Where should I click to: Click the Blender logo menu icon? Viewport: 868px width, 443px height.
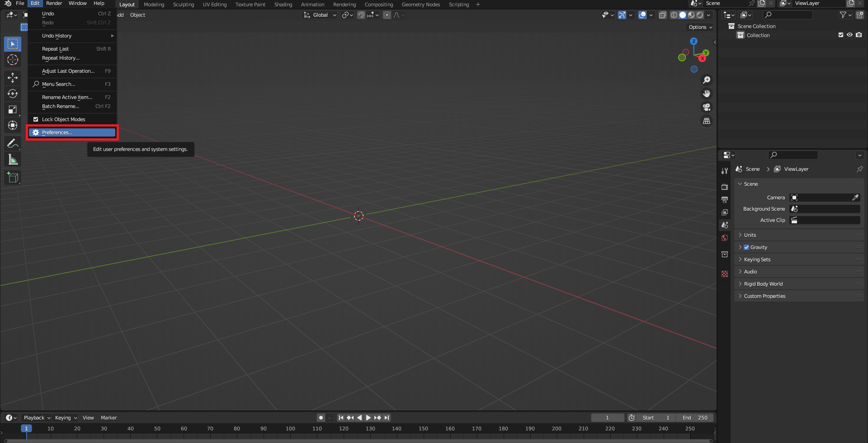click(x=8, y=3)
